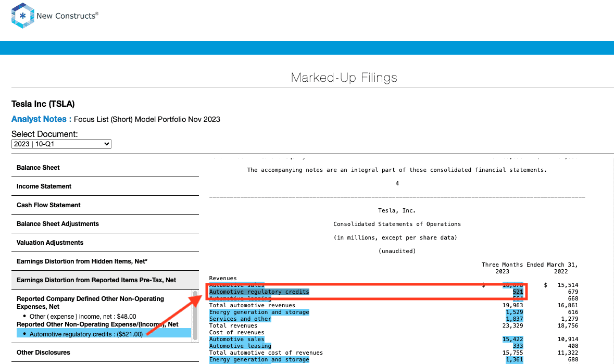
Task: Click Total automotive cost of revenues label
Action: pyautogui.click(x=266, y=353)
